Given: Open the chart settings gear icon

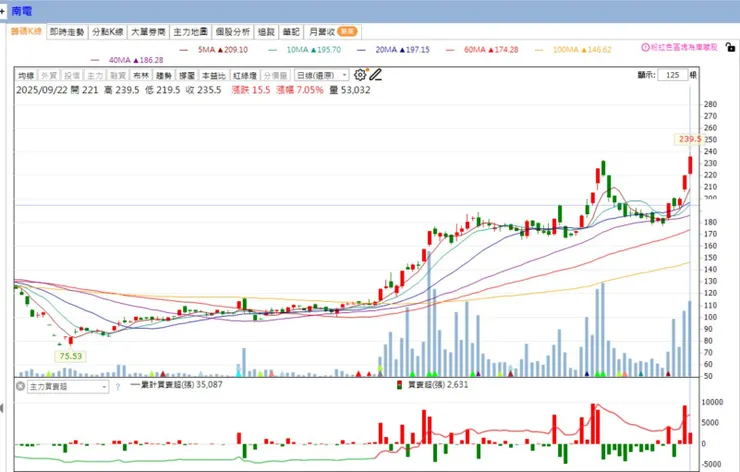Looking at the screenshot, I should 360,75.
